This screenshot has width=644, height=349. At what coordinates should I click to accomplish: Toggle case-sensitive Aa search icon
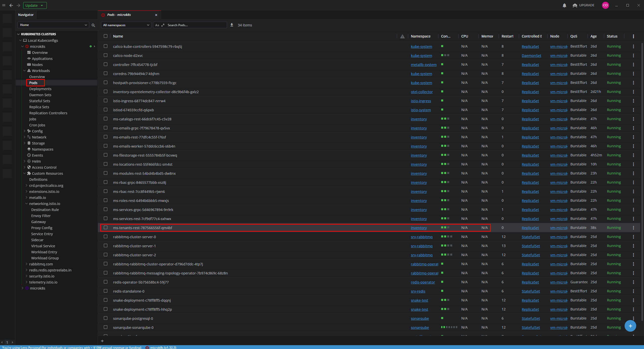[x=157, y=25]
